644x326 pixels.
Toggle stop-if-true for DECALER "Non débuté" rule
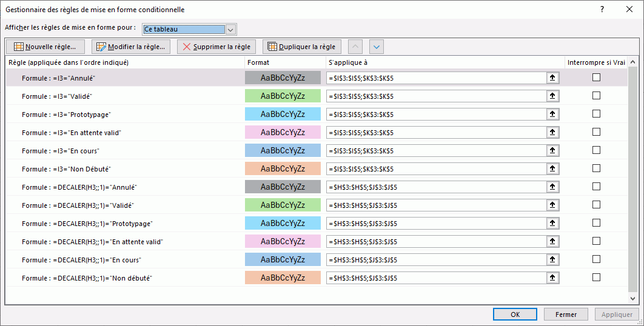pos(596,278)
